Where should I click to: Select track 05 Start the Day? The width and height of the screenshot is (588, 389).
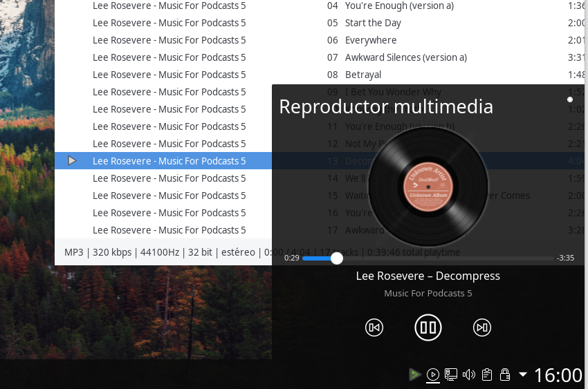pyautogui.click(x=373, y=23)
